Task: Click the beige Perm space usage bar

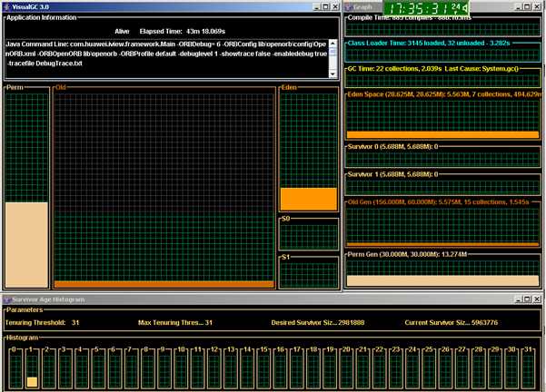Action: [26, 244]
